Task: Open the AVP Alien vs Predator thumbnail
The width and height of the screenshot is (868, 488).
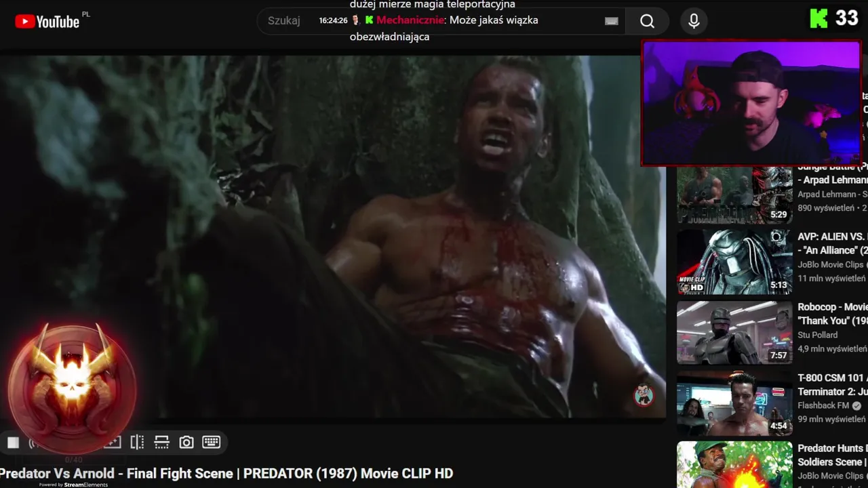Action: click(x=734, y=262)
